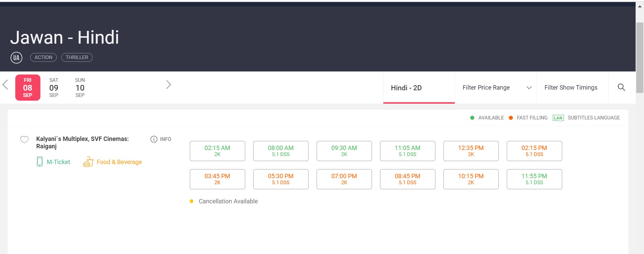
Task: Click the INFO circle icon
Action: pyautogui.click(x=154, y=139)
